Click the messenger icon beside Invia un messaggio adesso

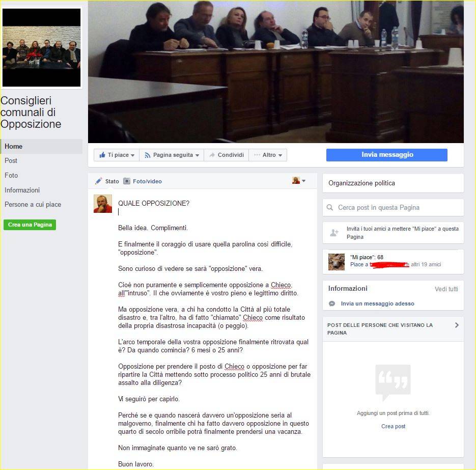click(x=332, y=303)
